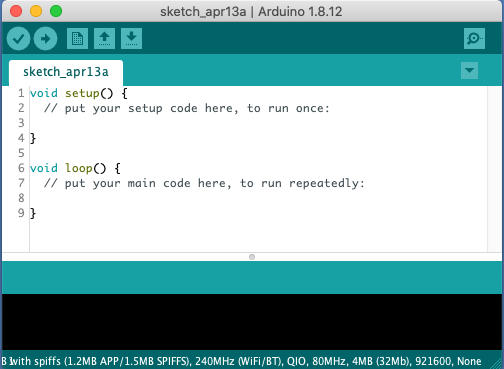The width and height of the screenshot is (504, 369).
Task: Click the setup function name
Action: pos(82,93)
